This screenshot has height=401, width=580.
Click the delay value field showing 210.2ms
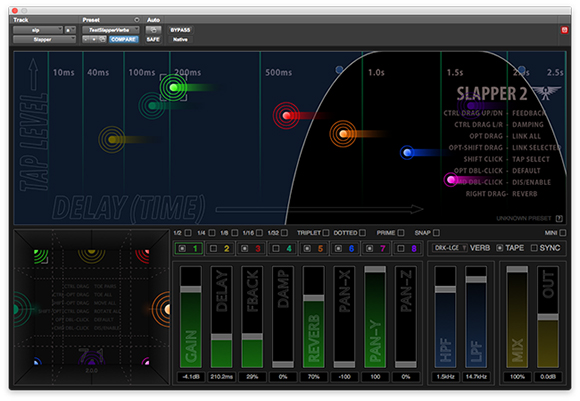click(x=221, y=377)
